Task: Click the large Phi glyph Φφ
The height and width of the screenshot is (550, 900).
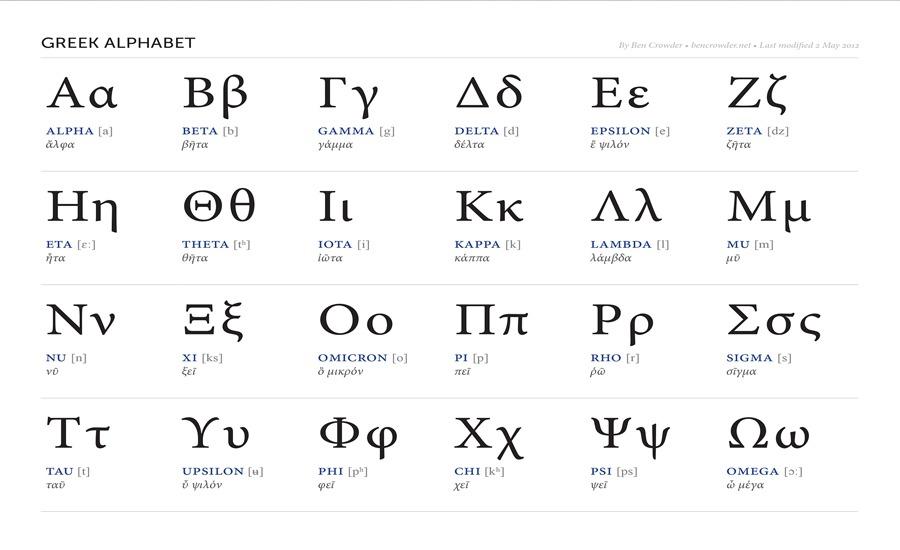Action: coord(358,435)
